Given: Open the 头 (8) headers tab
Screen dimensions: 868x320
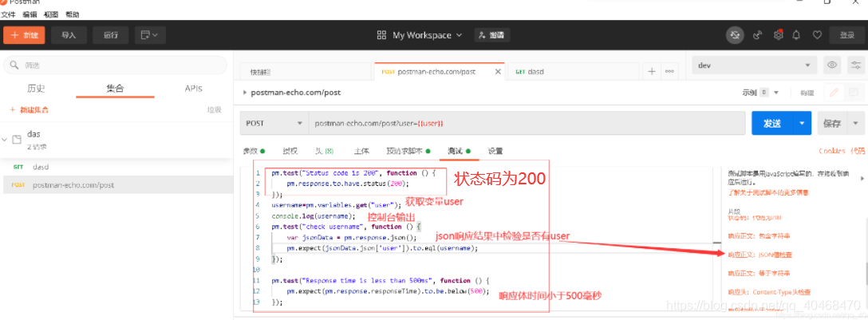Looking at the screenshot, I should [325, 151].
